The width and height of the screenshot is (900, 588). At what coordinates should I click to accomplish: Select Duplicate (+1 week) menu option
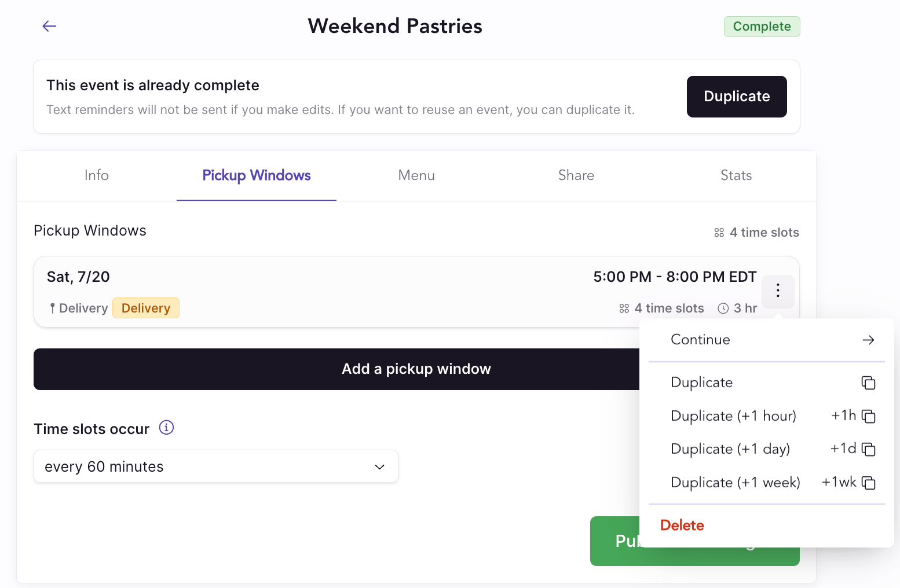pyautogui.click(x=736, y=483)
